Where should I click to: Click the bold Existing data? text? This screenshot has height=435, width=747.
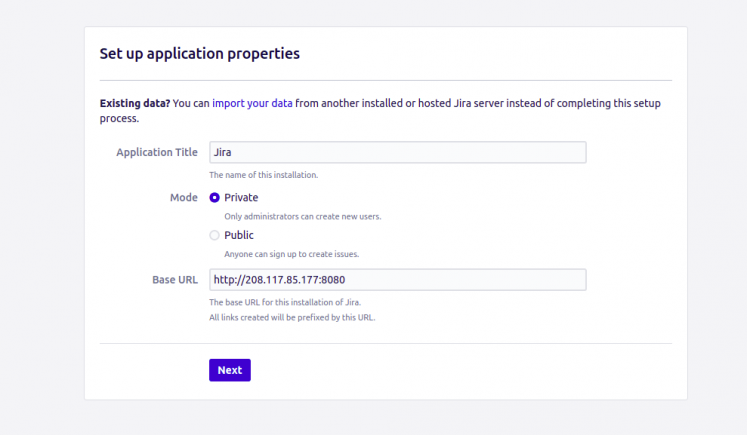pos(134,103)
